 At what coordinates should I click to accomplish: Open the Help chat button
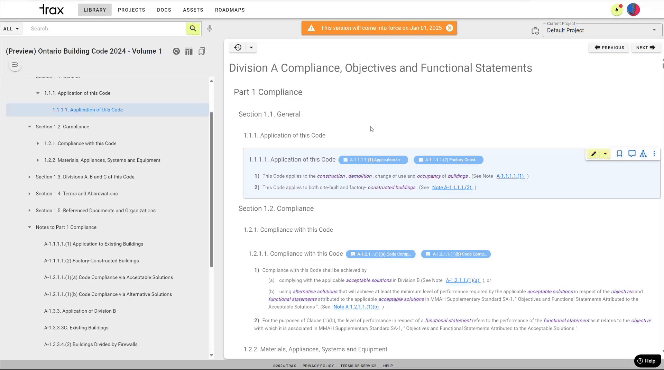[x=647, y=361]
